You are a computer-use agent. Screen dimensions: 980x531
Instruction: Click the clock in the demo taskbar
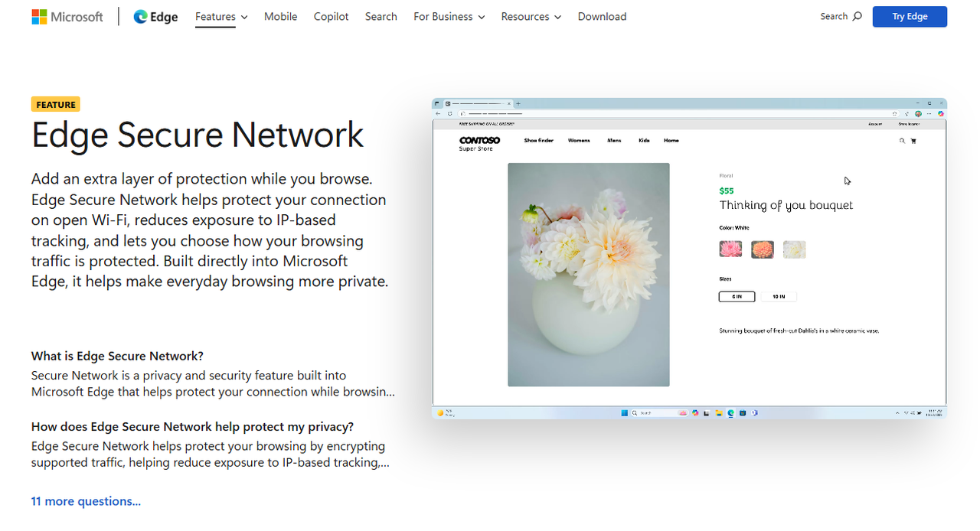(934, 413)
